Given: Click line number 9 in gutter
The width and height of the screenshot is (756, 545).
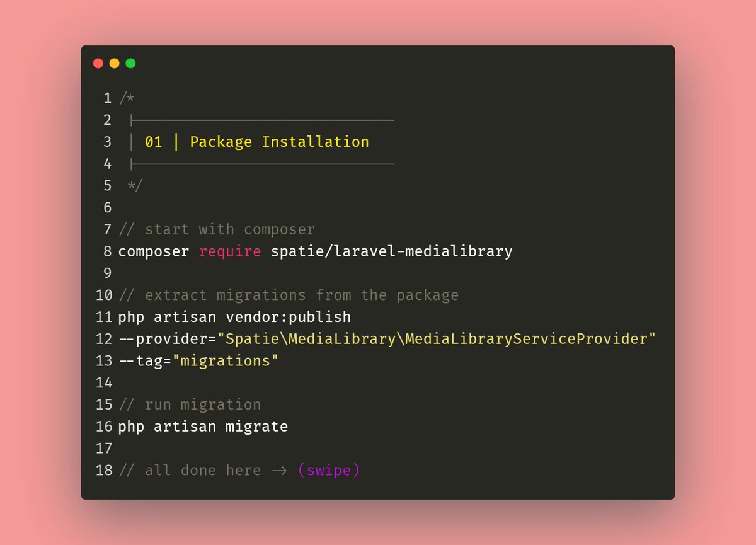Looking at the screenshot, I should coord(107,273).
